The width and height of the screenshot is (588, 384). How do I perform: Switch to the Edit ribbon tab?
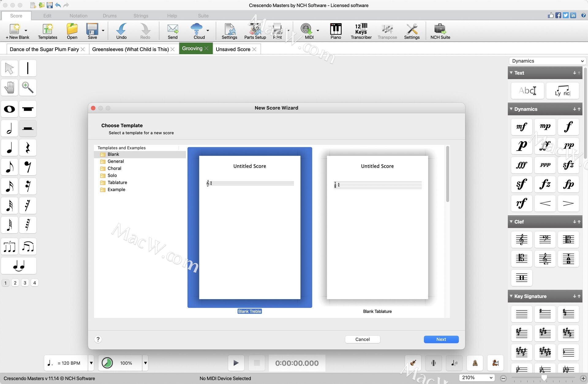47,16
